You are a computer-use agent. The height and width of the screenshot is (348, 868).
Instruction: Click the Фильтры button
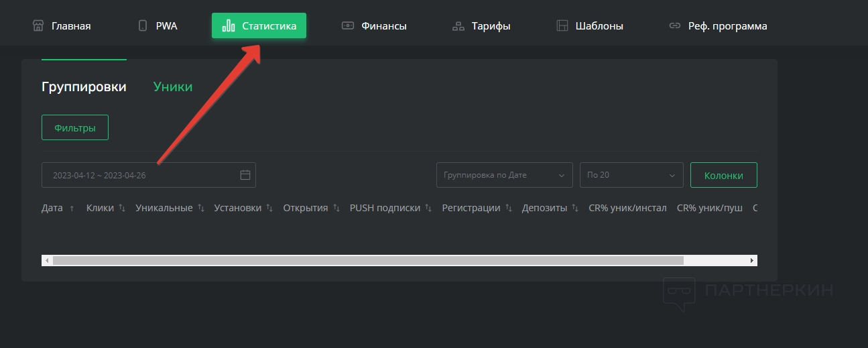pyautogui.click(x=75, y=127)
